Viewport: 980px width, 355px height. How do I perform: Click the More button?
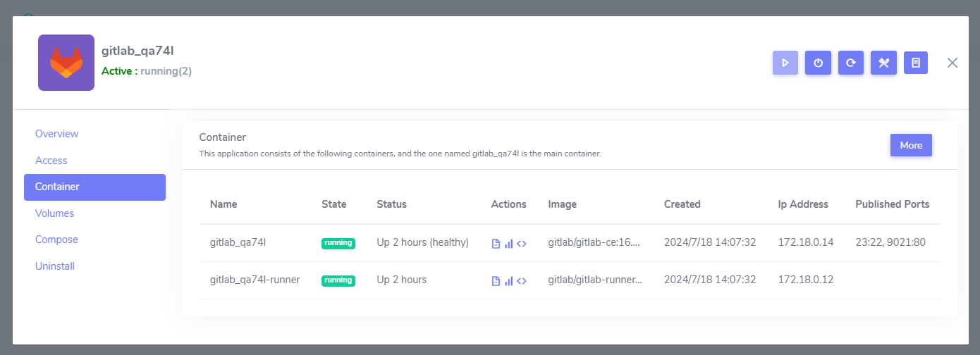coord(911,145)
